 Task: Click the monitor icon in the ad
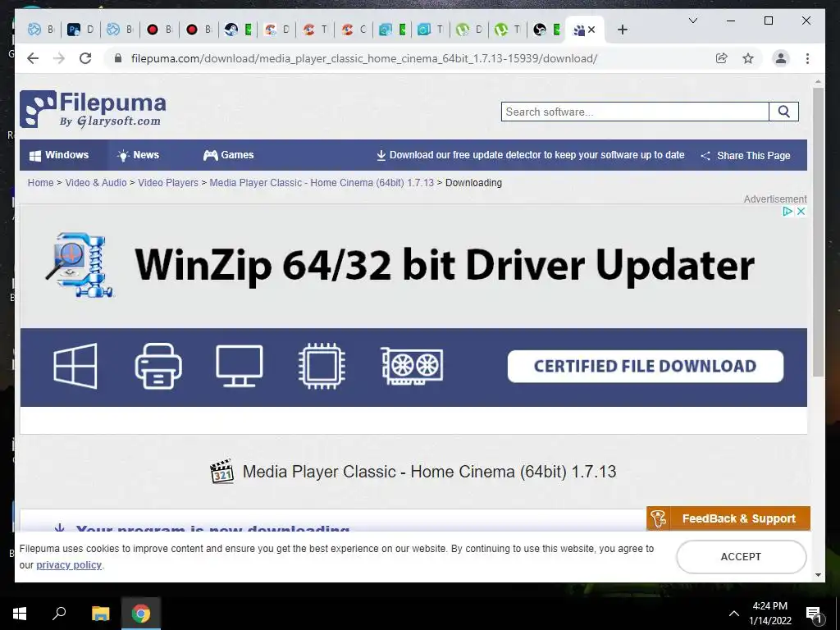click(239, 366)
